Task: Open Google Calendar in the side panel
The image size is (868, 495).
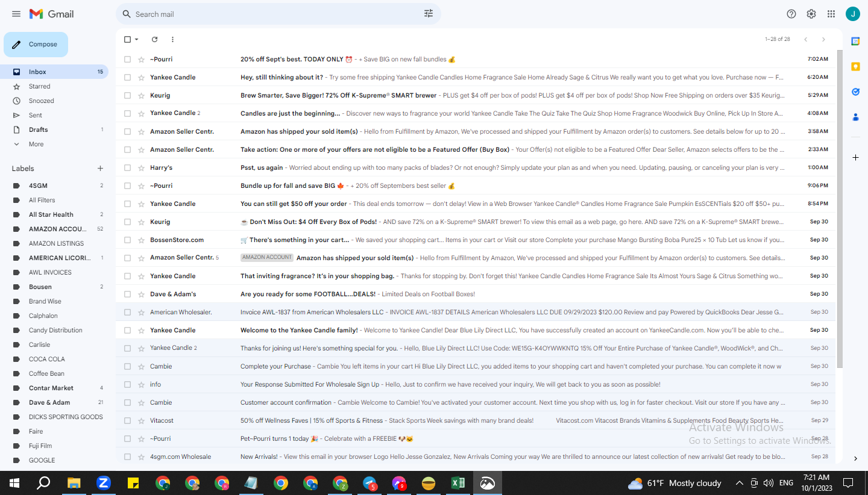Action: pyautogui.click(x=855, y=41)
